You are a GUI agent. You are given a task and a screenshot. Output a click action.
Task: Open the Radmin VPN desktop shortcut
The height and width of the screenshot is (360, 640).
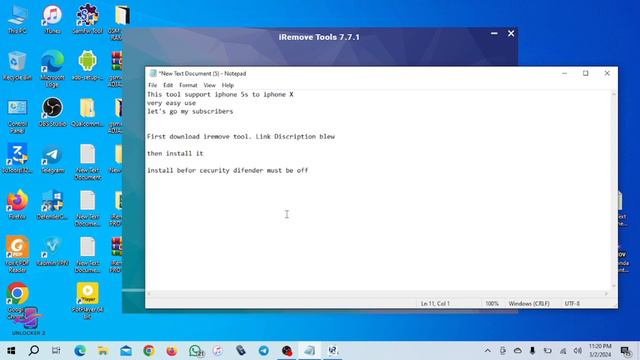click(x=52, y=251)
